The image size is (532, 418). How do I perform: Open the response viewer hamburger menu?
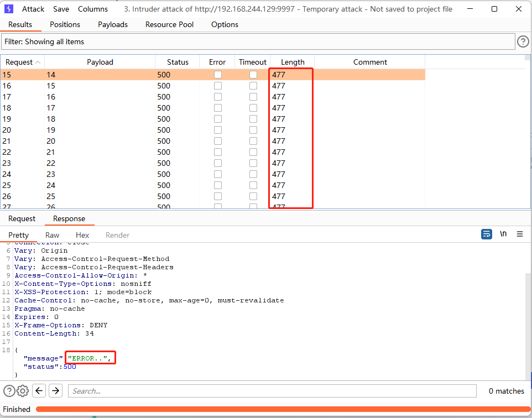point(520,234)
